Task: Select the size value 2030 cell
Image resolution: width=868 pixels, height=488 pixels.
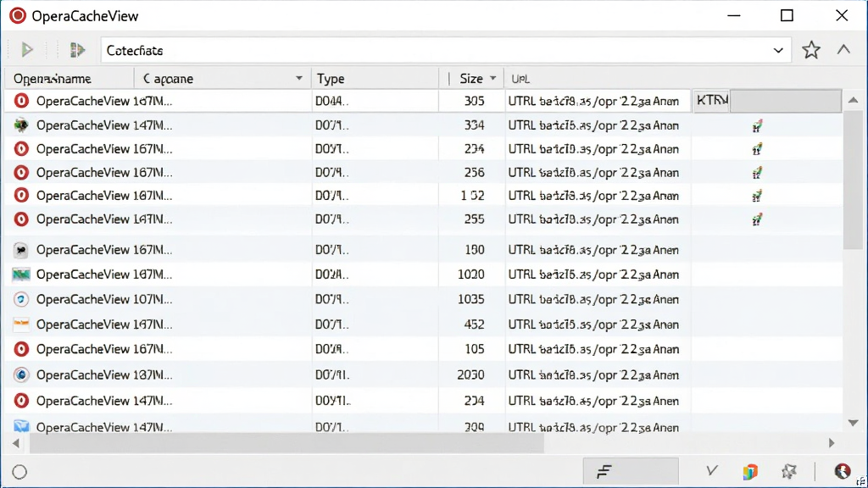Action: [x=470, y=375]
